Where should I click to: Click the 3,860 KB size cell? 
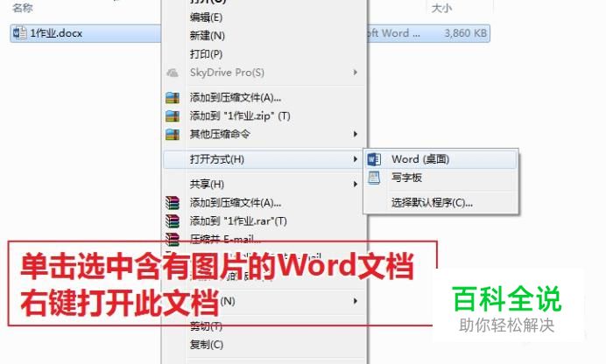[466, 33]
